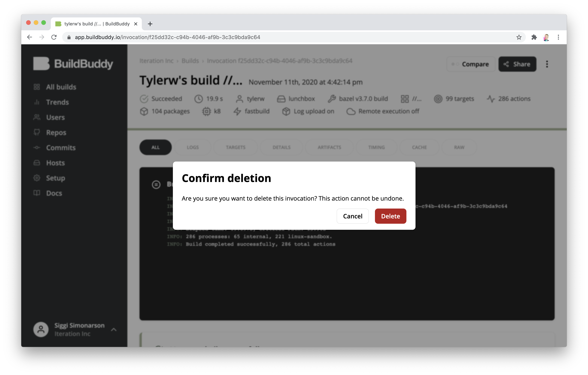Image resolution: width=588 pixels, height=375 pixels.
Task: Click the Repos GitHub icon
Action: (37, 132)
